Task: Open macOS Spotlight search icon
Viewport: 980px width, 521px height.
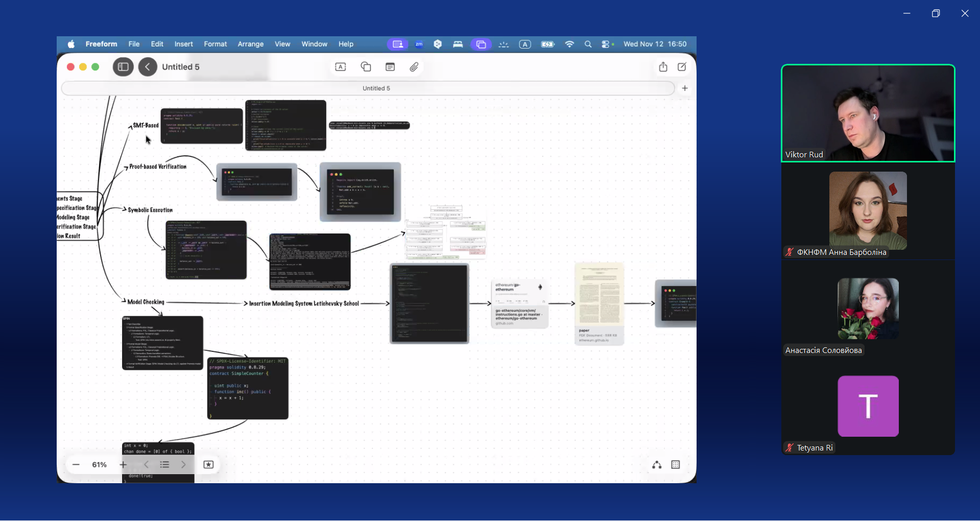Action: [x=588, y=44]
